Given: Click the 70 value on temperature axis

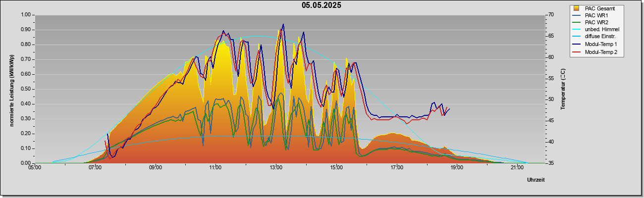Looking at the screenshot, I should click(537, 15).
